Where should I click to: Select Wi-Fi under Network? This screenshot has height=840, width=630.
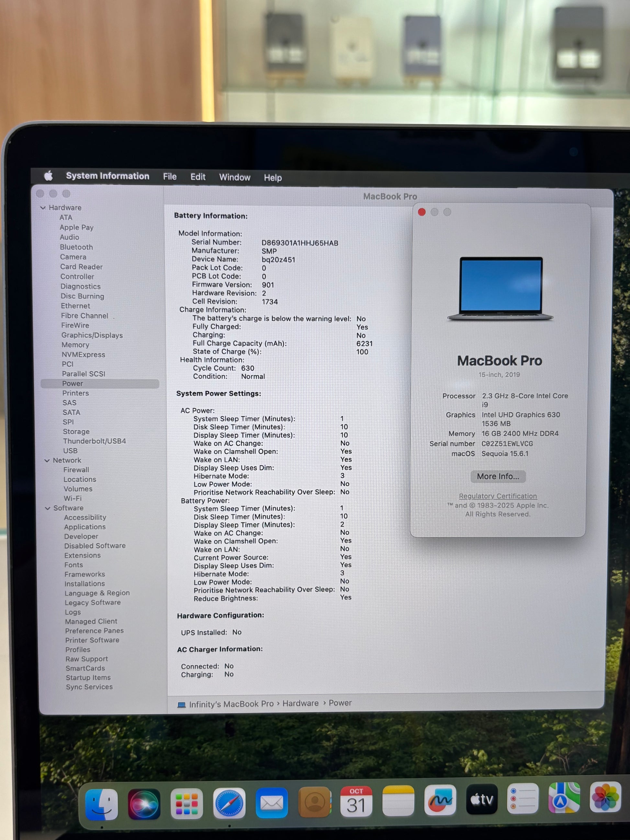[72, 498]
